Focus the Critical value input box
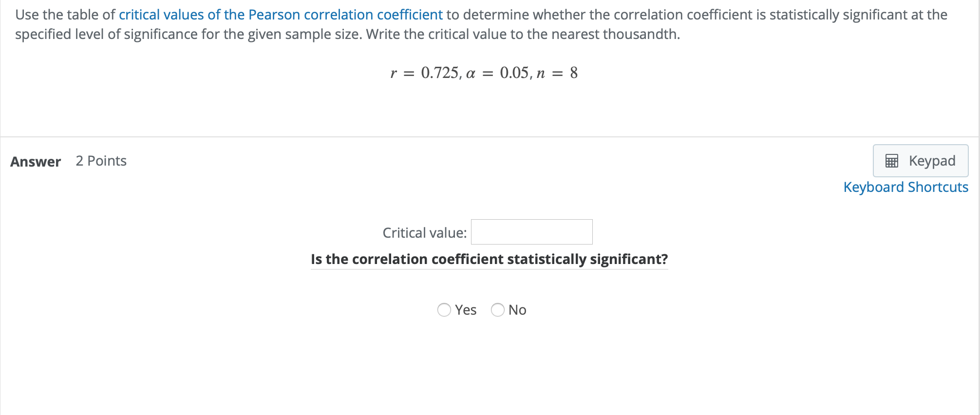This screenshot has height=415, width=980. [x=531, y=232]
